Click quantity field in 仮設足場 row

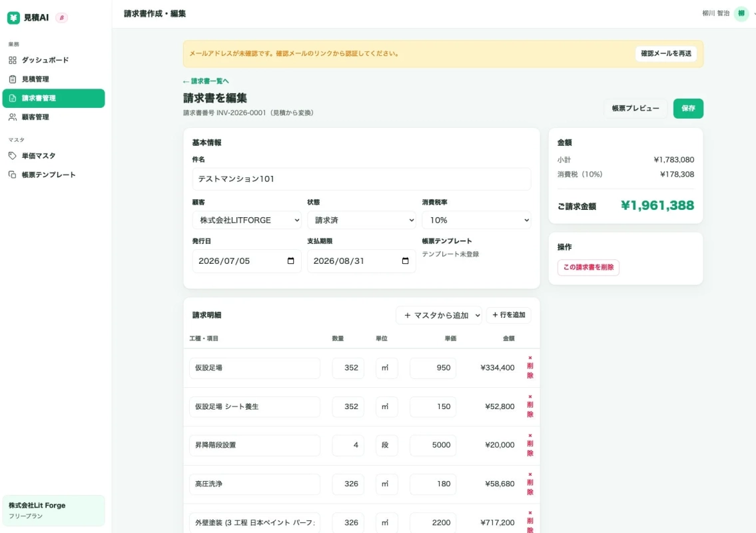tap(348, 368)
